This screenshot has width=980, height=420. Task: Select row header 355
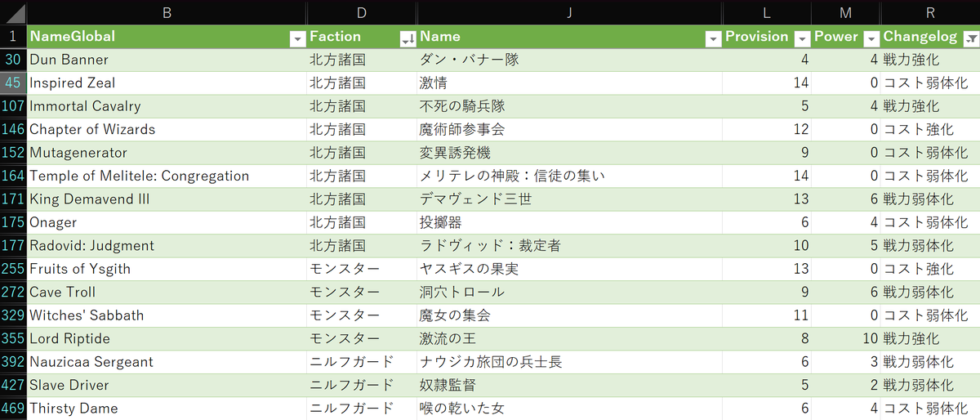coord(13,339)
